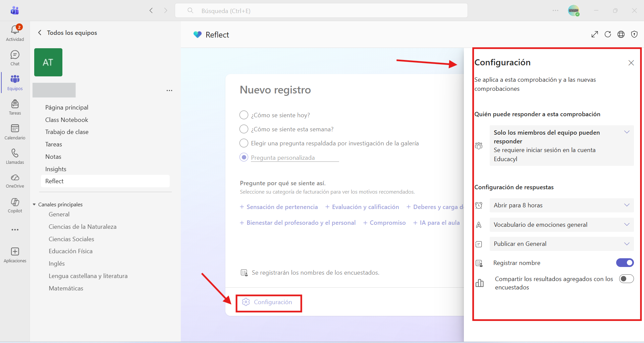This screenshot has height=343, width=644.
Task: Open the Ciencias de la Naturaleza channel
Action: pyautogui.click(x=83, y=227)
